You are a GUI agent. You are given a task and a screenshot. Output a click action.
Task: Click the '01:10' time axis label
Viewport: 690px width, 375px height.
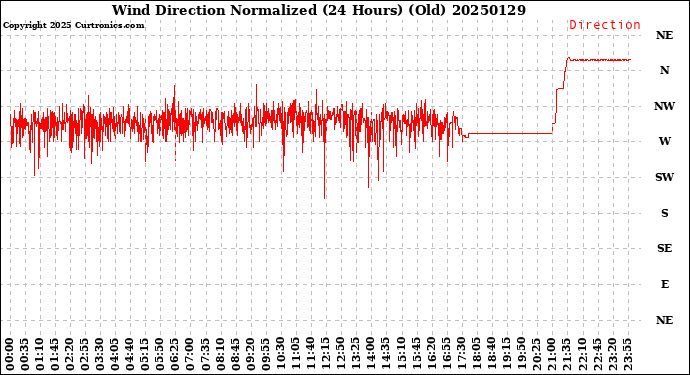[40, 355]
